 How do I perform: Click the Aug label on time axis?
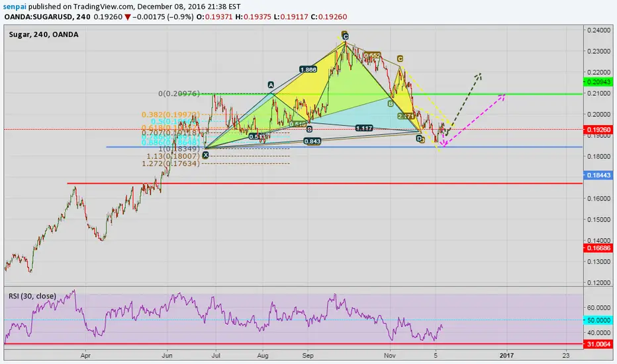tap(263, 355)
